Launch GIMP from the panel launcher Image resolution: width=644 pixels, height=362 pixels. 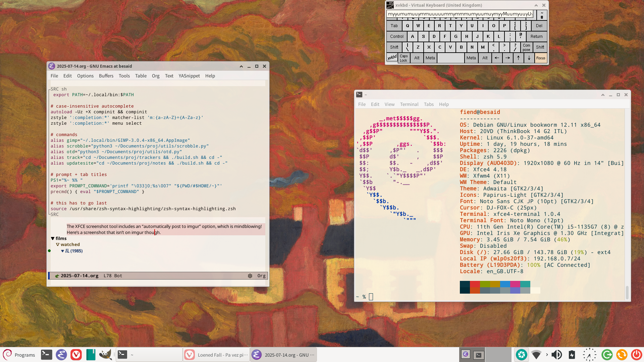[105, 355]
